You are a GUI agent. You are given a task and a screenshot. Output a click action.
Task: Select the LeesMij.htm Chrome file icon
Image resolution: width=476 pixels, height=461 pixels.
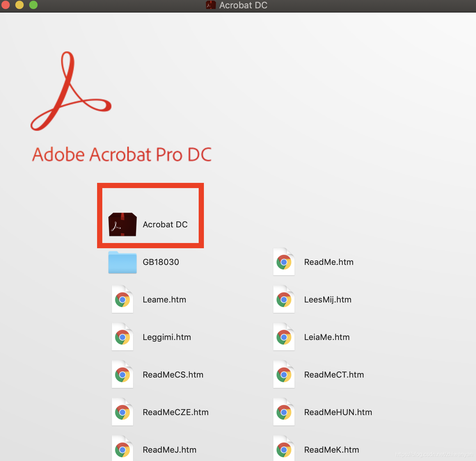click(284, 299)
